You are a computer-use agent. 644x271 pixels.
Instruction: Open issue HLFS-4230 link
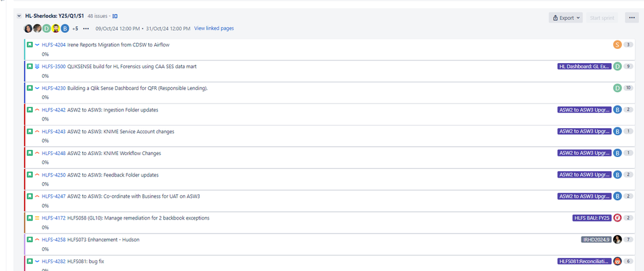54,88
